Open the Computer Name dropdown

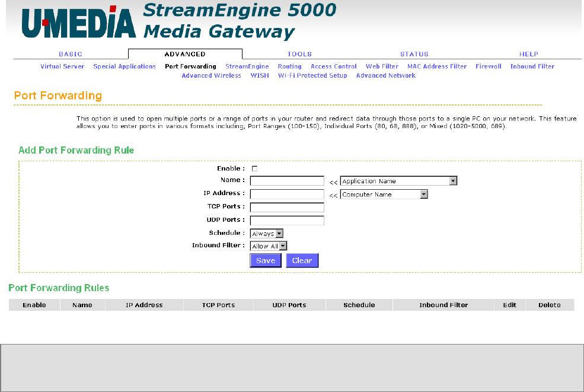(384, 195)
